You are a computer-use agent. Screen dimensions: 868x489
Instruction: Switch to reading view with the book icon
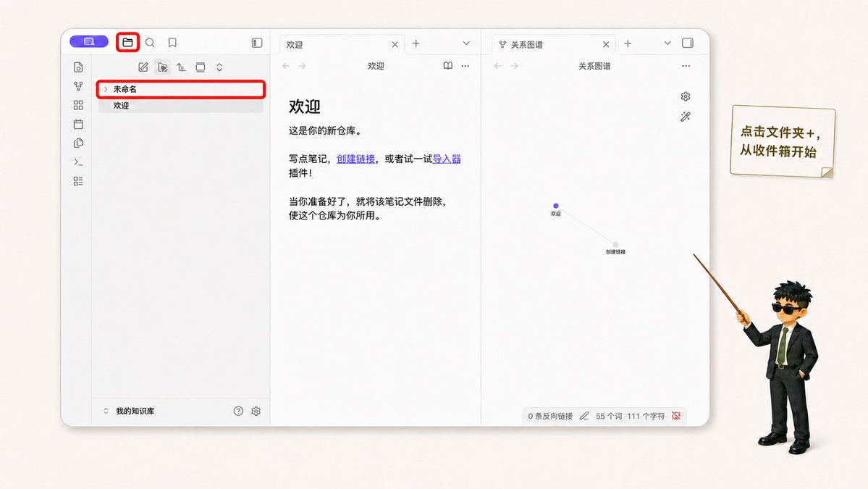[x=448, y=66]
